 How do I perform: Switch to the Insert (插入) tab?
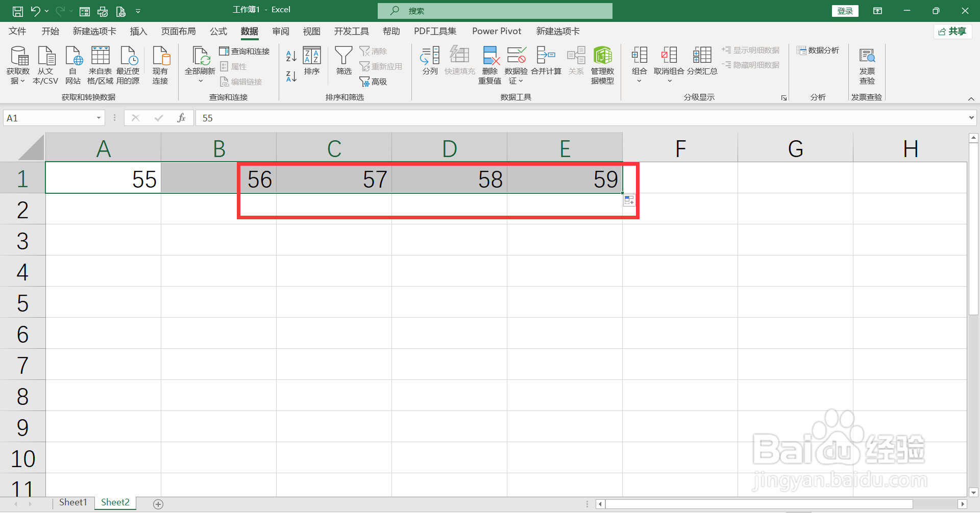[138, 31]
